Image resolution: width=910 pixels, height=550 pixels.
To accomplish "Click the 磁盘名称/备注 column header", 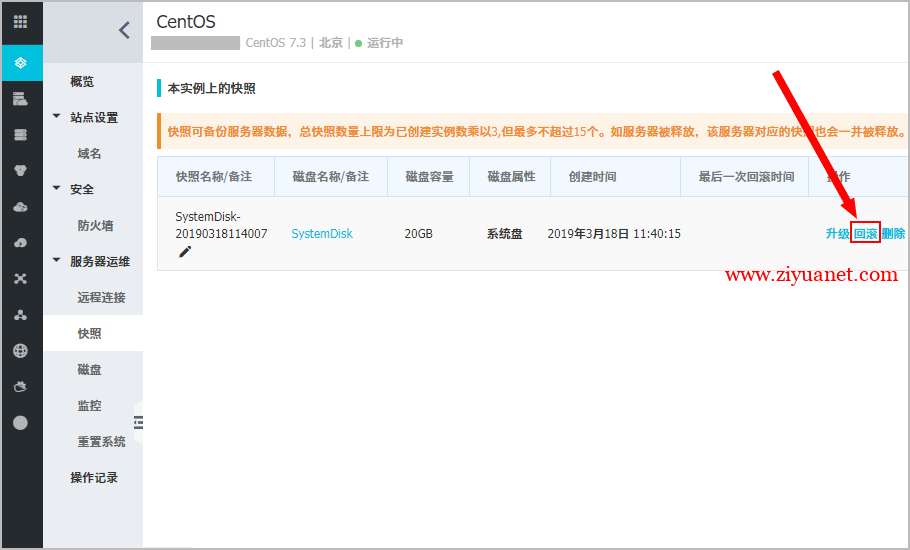I will point(331,177).
